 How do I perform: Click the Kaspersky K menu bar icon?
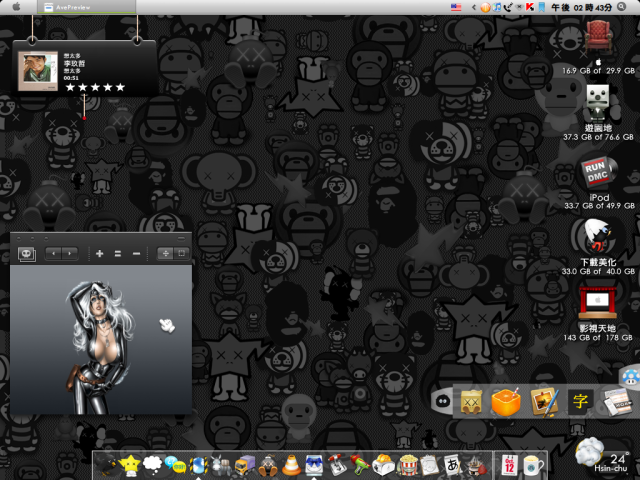530,7
